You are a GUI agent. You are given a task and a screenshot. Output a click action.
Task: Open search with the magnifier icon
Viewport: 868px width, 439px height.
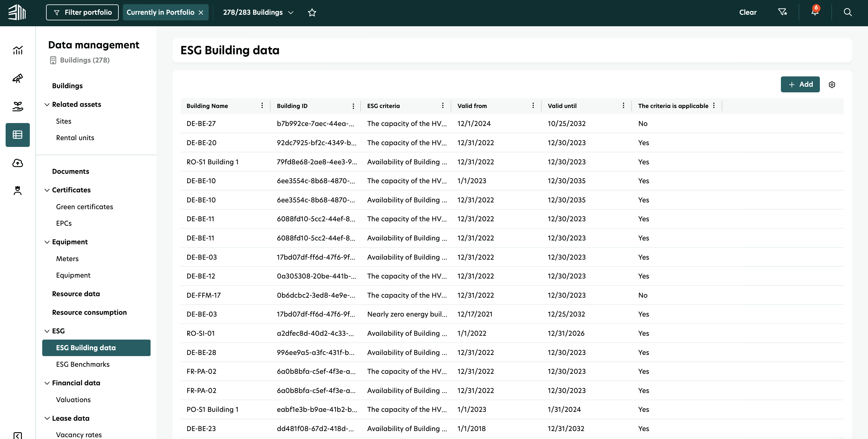[x=848, y=12]
